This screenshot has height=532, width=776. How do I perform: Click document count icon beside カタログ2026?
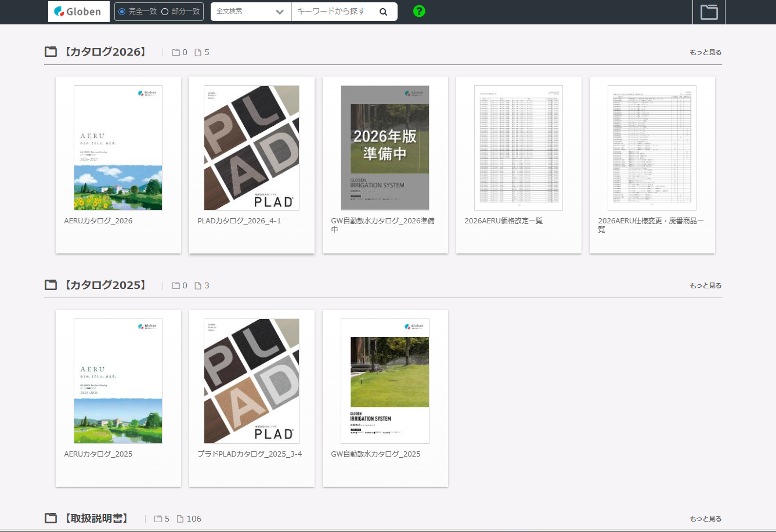coord(198,52)
